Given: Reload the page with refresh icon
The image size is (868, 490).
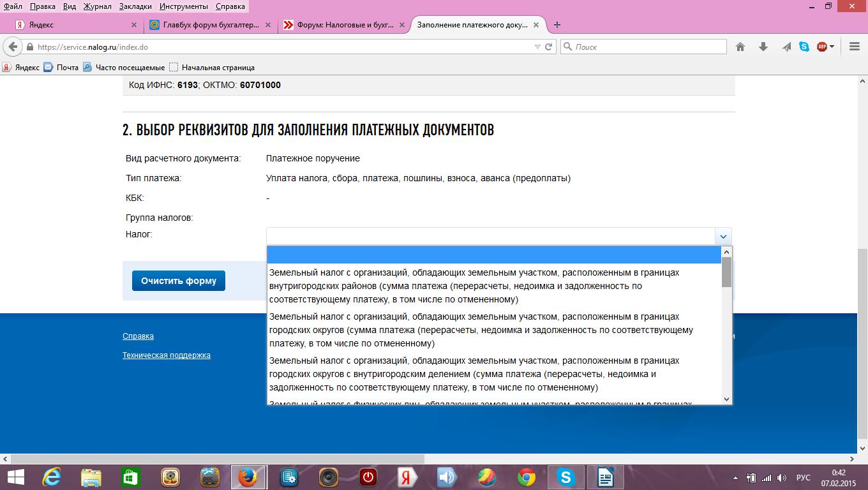Looking at the screenshot, I should pos(548,47).
